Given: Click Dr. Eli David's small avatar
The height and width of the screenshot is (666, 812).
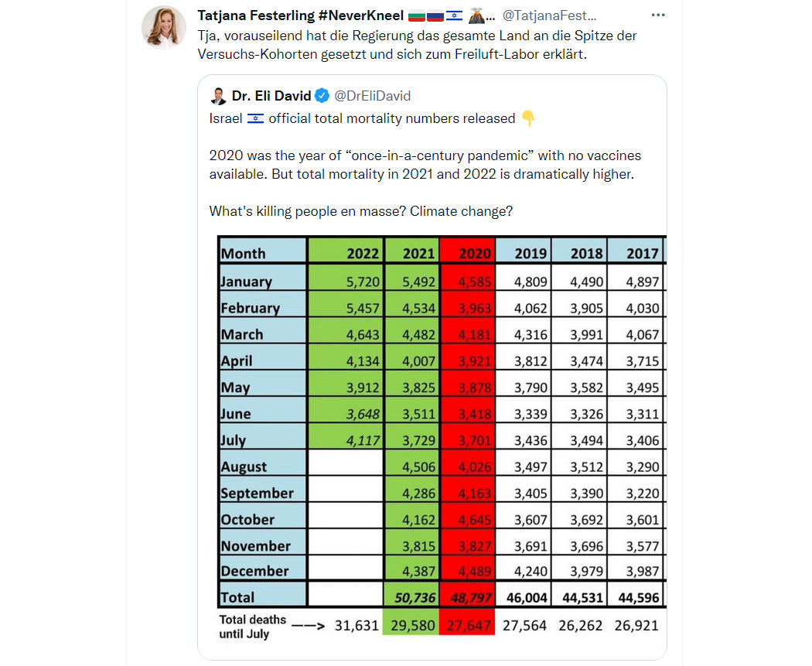Looking at the screenshot, I should pos(219,96).
